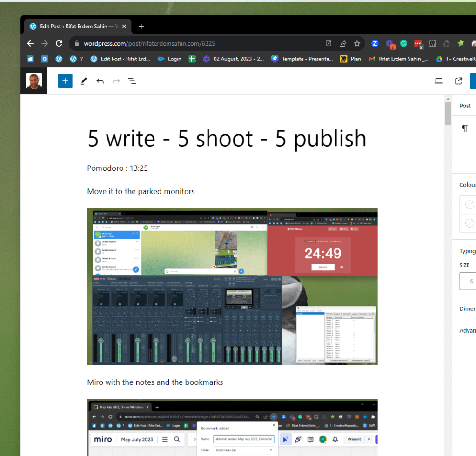Reload the current page
This screenshot has height=456, width=476.
59,43
